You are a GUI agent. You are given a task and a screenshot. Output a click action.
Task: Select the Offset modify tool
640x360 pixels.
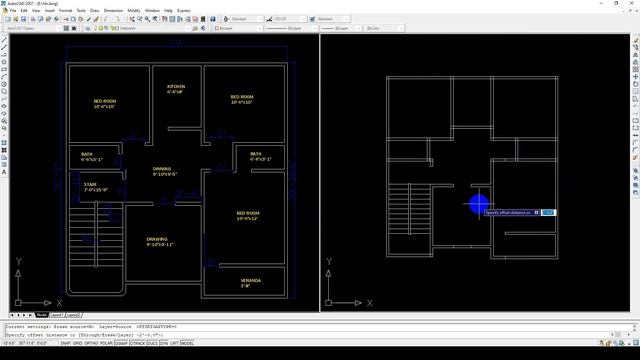(x=636, y=62)
